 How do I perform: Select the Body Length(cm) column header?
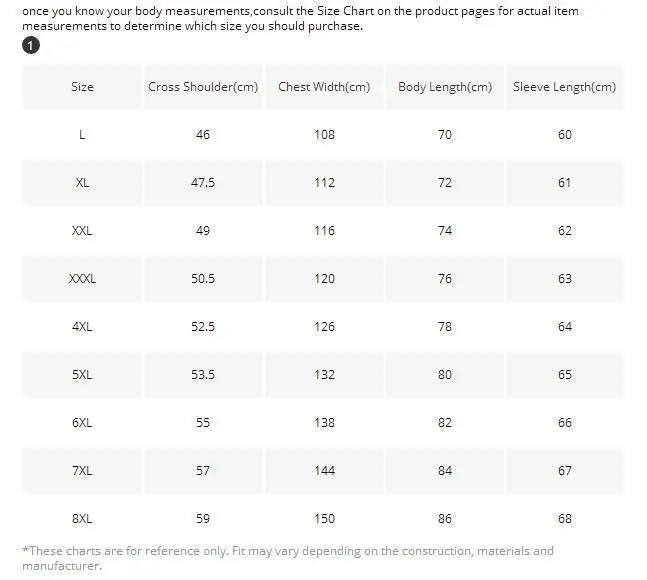tap(445, 87)
